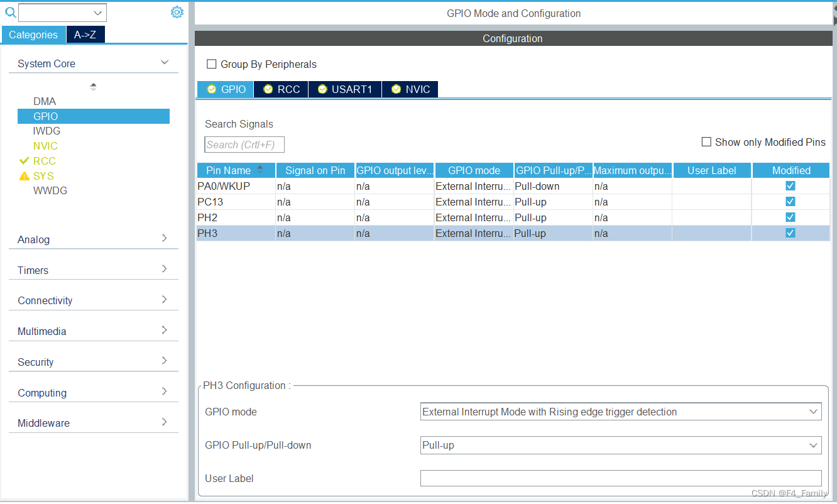Click the search magnifier icon

point(11,12)
